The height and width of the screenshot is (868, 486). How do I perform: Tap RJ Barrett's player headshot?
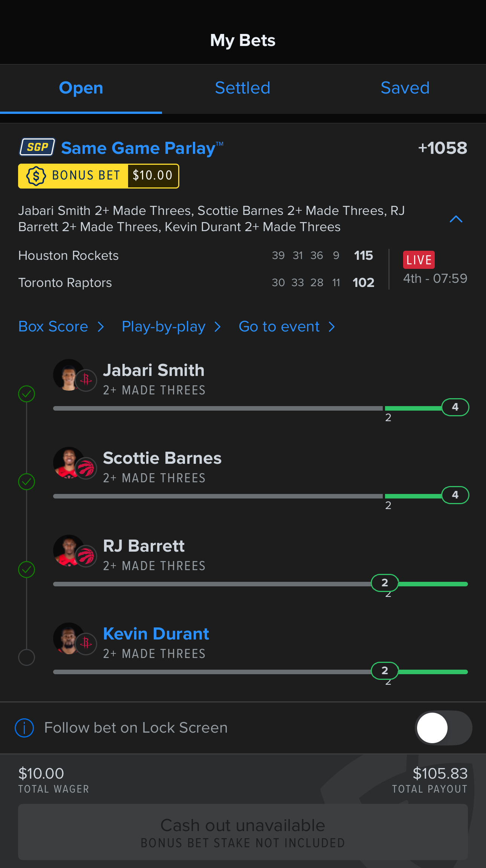coord(68,550)
